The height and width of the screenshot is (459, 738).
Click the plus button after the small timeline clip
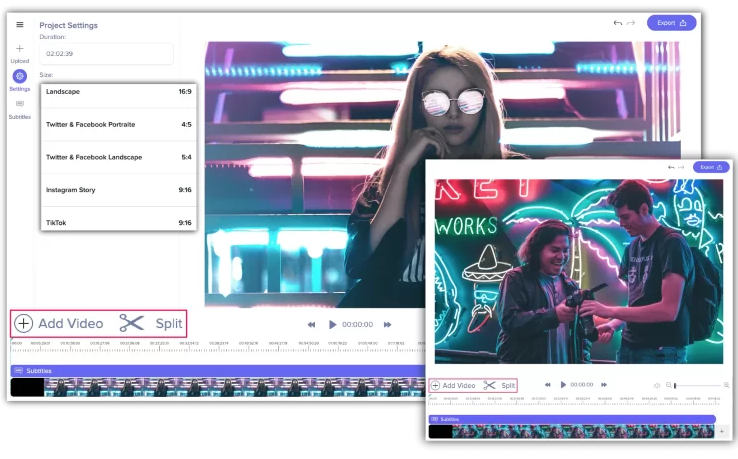click(x=722, y=431)
